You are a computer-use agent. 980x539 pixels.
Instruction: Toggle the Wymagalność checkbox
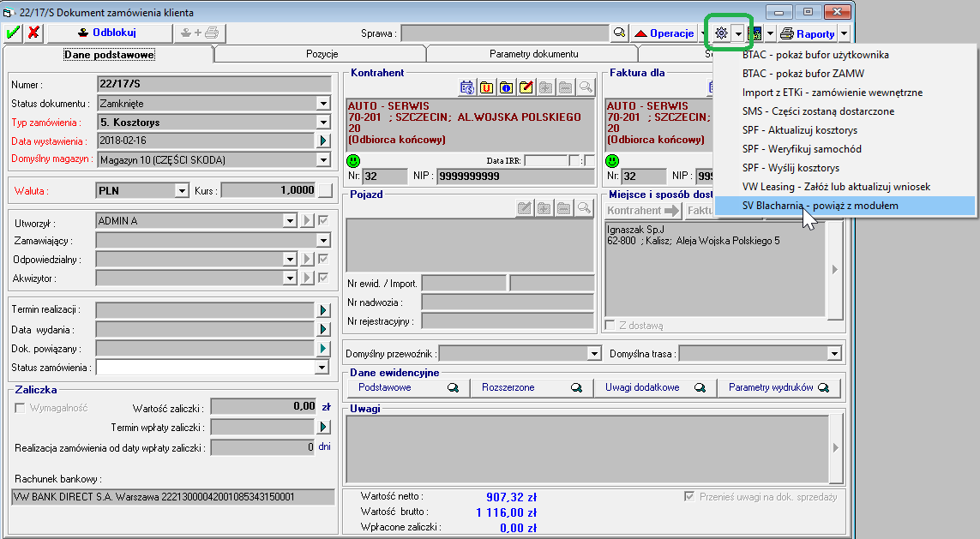coord(21,408)
